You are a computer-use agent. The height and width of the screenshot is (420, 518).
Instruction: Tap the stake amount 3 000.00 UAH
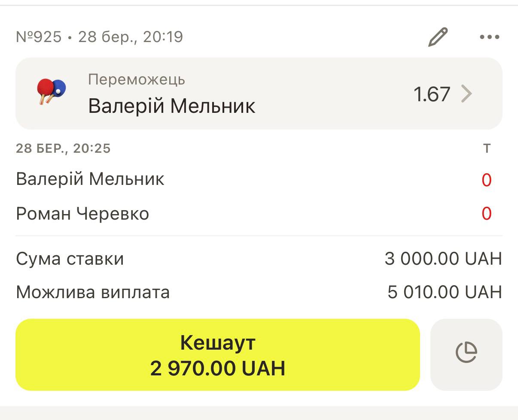(443, 259)
